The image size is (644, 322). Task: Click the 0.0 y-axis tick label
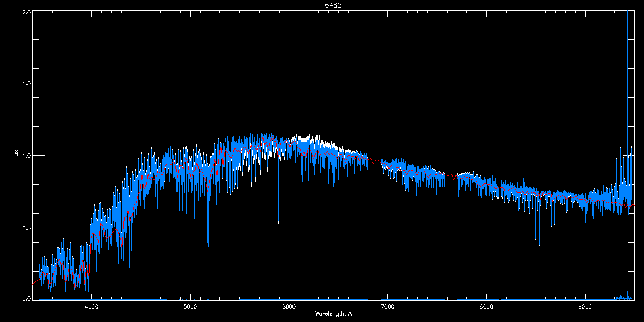coord(25,298)
